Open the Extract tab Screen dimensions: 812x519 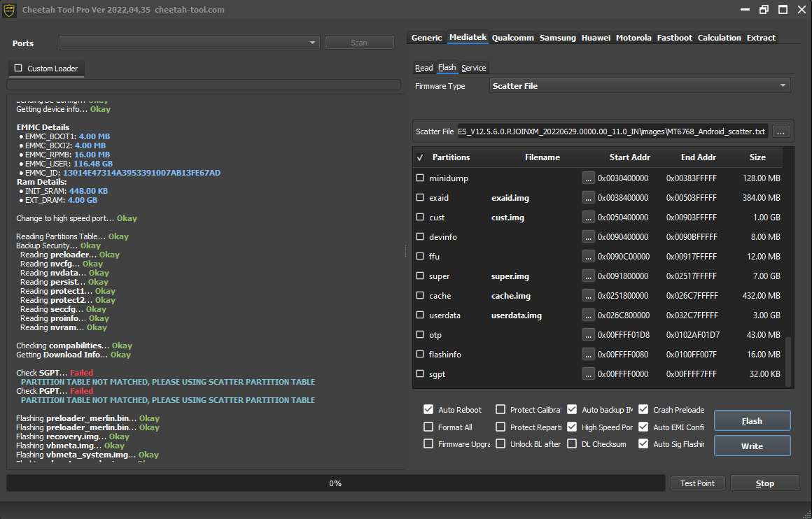761,38
